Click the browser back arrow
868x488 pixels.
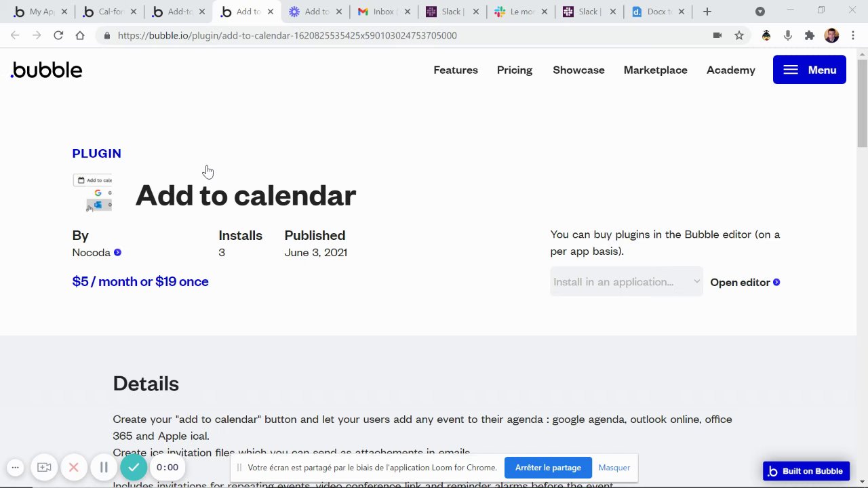(x=15, y=35)
